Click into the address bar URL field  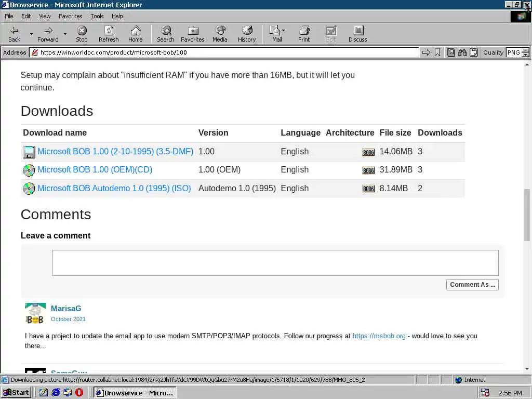click(x=224, y=52)
